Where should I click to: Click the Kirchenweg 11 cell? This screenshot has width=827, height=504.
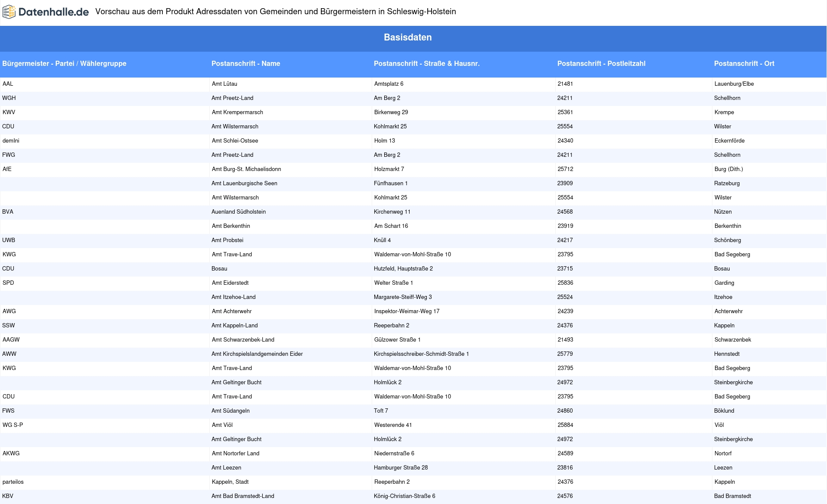[x=392, y=212]
